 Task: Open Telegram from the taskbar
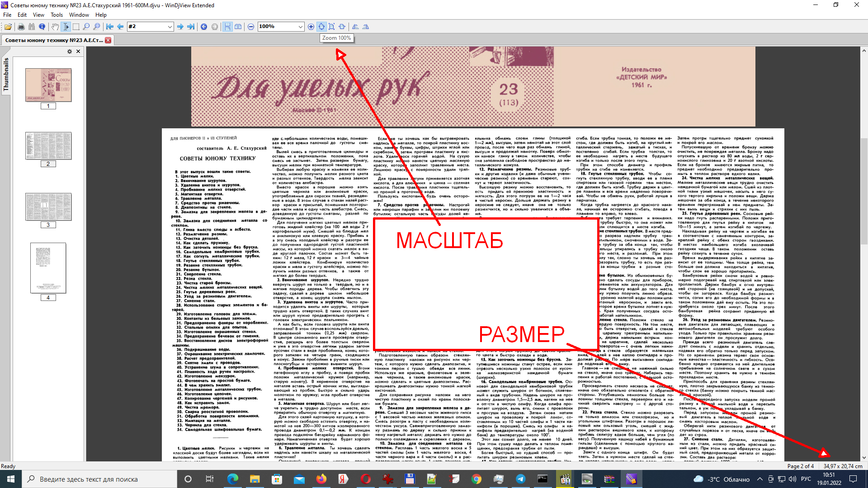pyautogui.click(x=521, y=479)
